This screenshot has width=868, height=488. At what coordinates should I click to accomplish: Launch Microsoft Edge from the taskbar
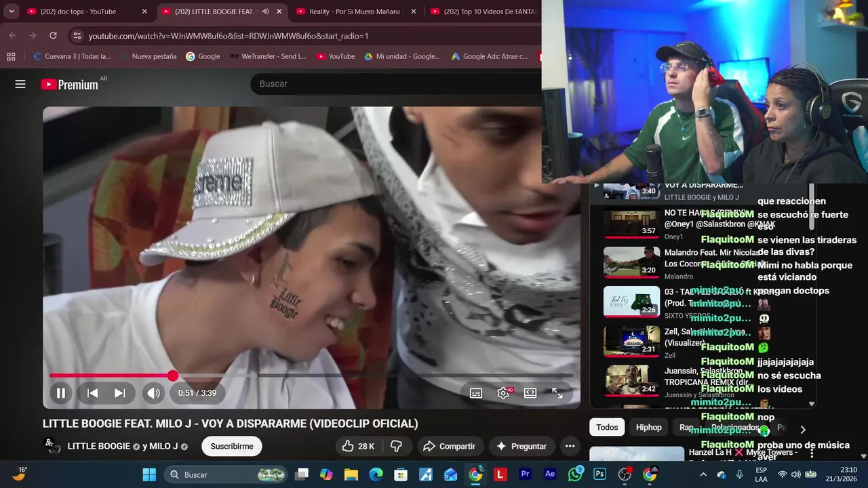pos(376,474)
